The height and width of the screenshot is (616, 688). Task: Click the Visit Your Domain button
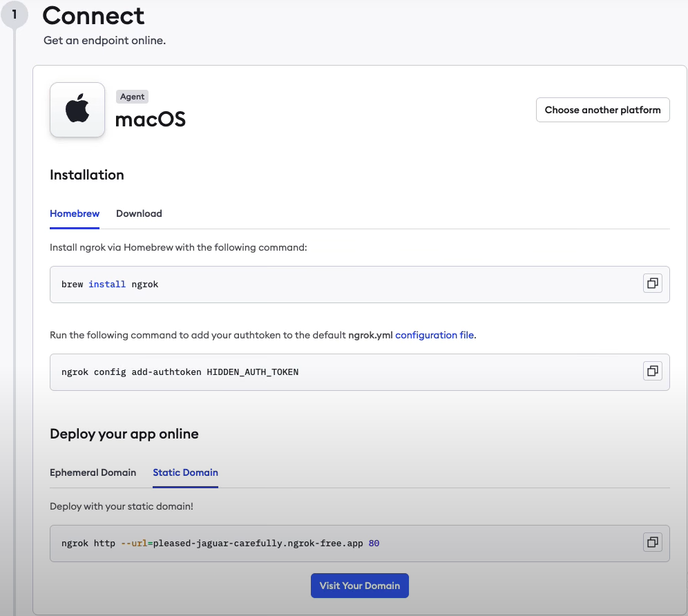click(360, 586)
